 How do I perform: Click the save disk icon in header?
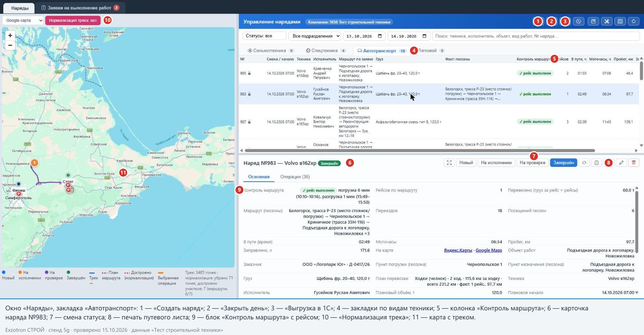point(593,21)
